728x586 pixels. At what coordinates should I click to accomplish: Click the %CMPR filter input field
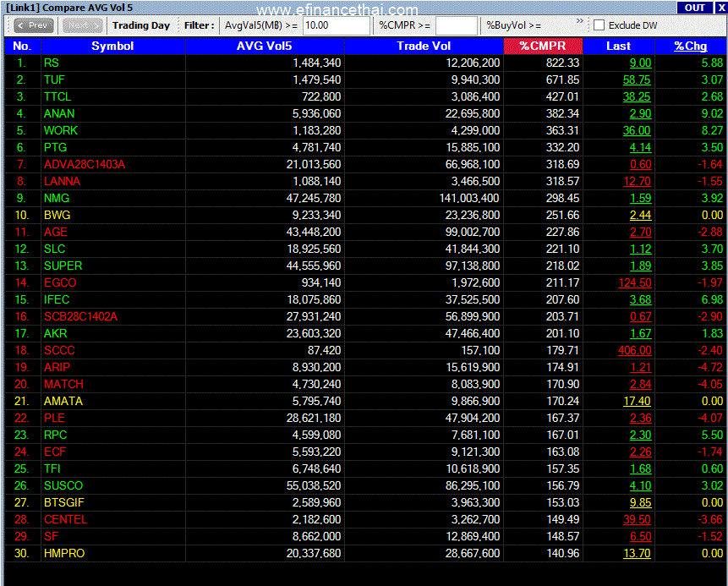pos(457,25)
